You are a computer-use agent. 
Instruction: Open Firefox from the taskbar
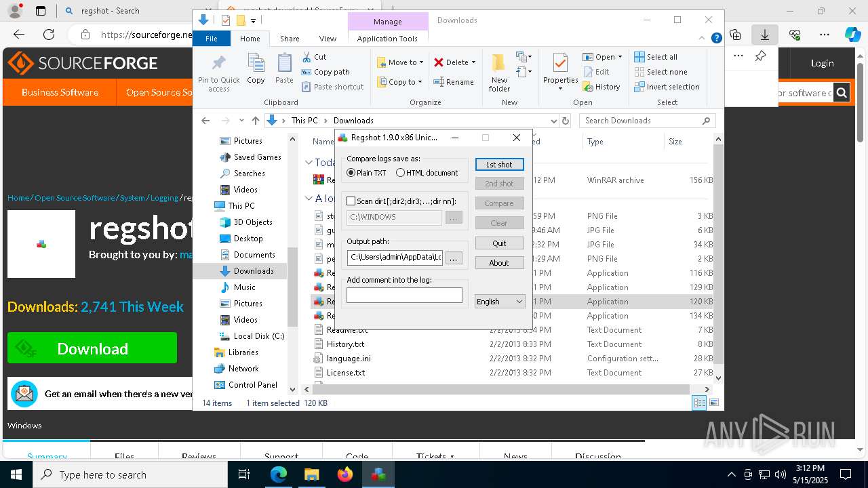[345, 474]
